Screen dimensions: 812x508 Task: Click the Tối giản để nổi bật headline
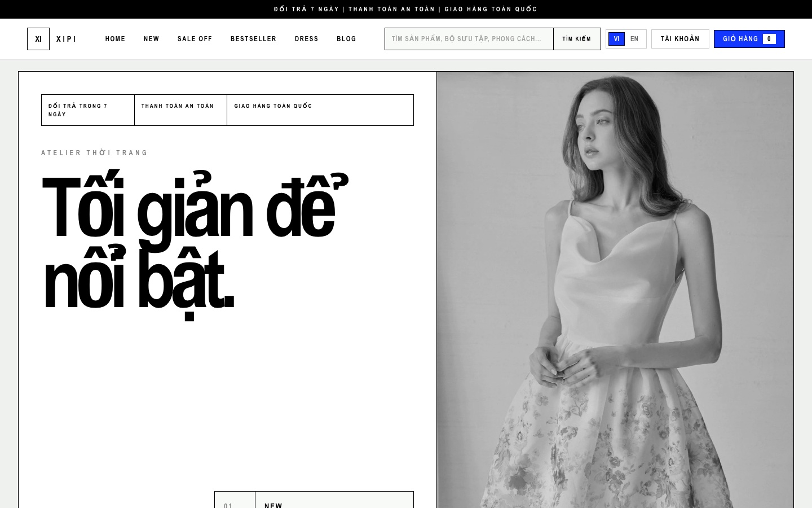pyautogui.click(x=195, y=244)
